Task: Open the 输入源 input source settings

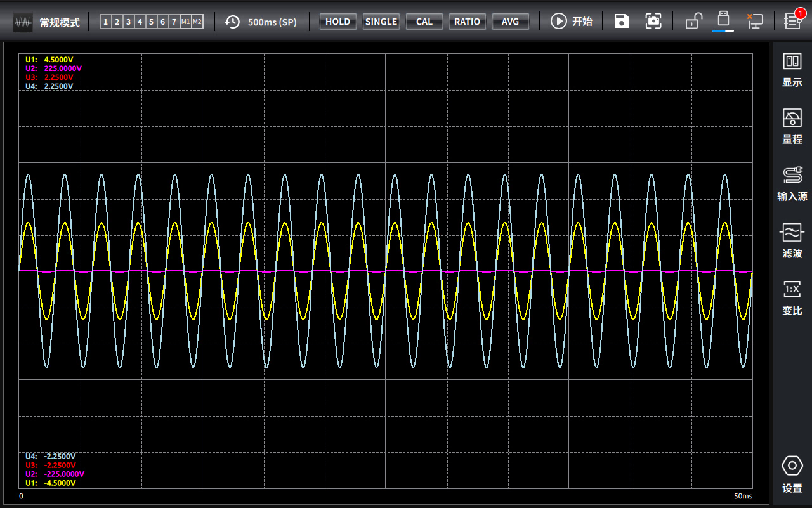Action: coord(792,184)
